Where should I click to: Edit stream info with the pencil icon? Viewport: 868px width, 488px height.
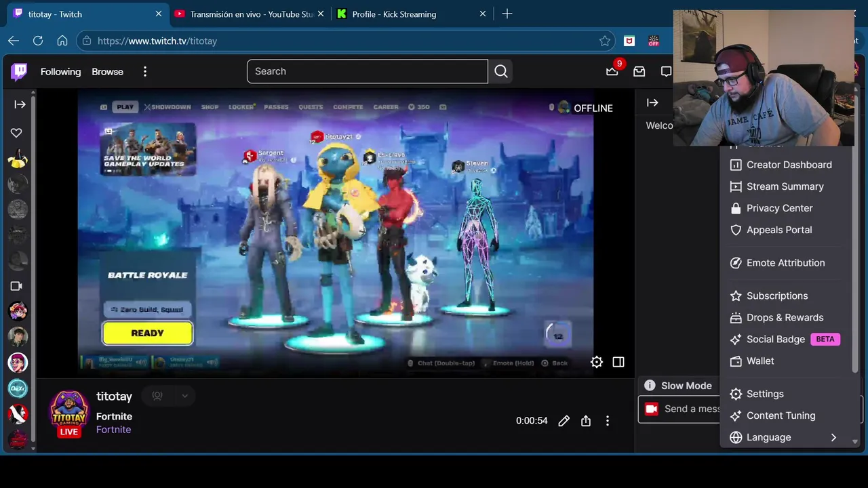[564, 421]
